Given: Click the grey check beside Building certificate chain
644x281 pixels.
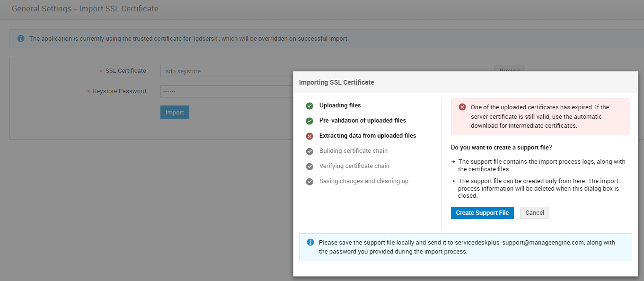Looking at the screenshot, I should pos(309,151).
